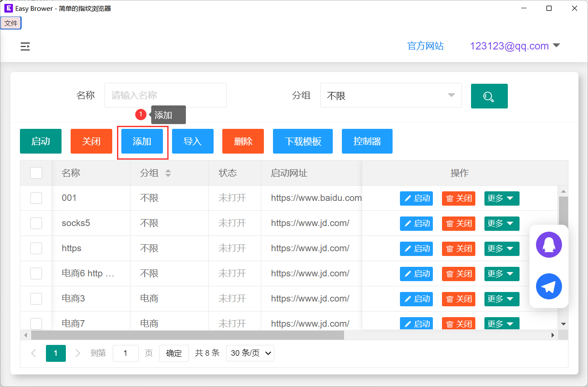Click the 下载模板 button

(x=303, y=141)
